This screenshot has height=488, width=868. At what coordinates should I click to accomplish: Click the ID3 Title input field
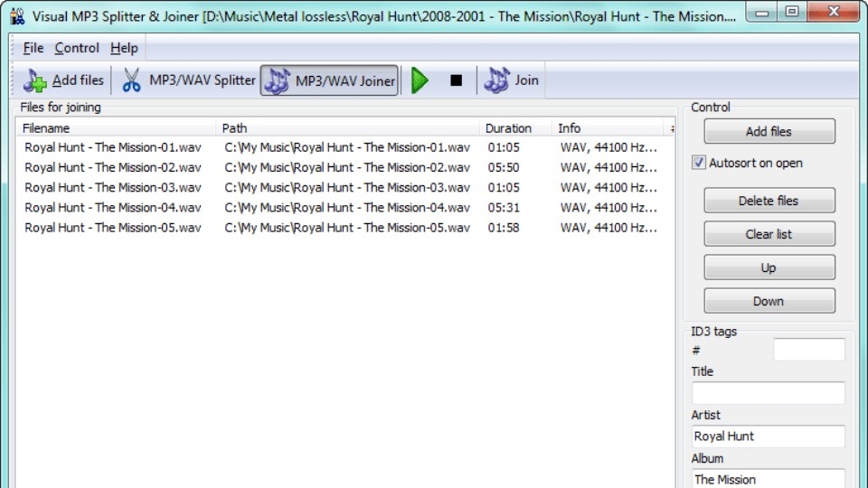pyautogui.click(x=769, y=393)
